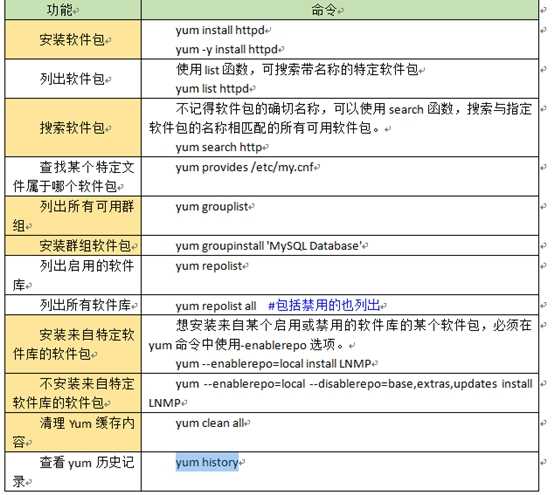Viewport: 554px width, 495px height.
Task: Click 'yum --enablerepo=local install LNMP'
Action: (273, 364)
